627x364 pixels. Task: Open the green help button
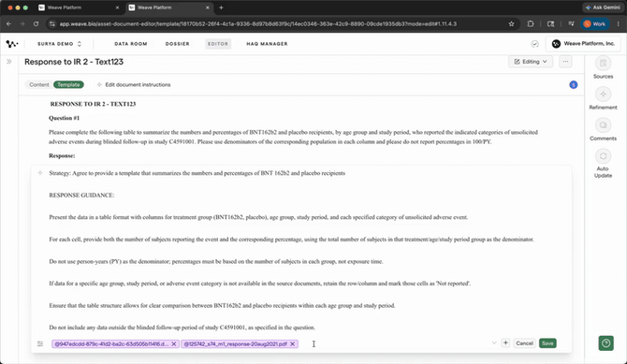(606, 343)
